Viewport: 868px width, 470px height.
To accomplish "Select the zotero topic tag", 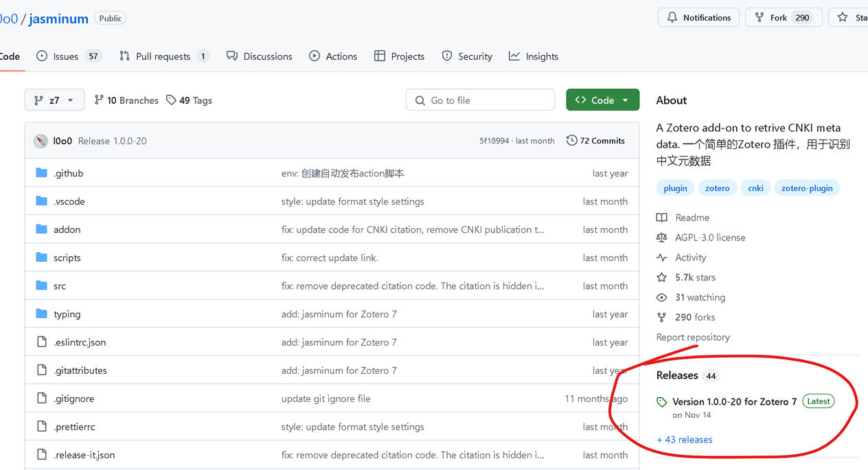I will (717, 188).
